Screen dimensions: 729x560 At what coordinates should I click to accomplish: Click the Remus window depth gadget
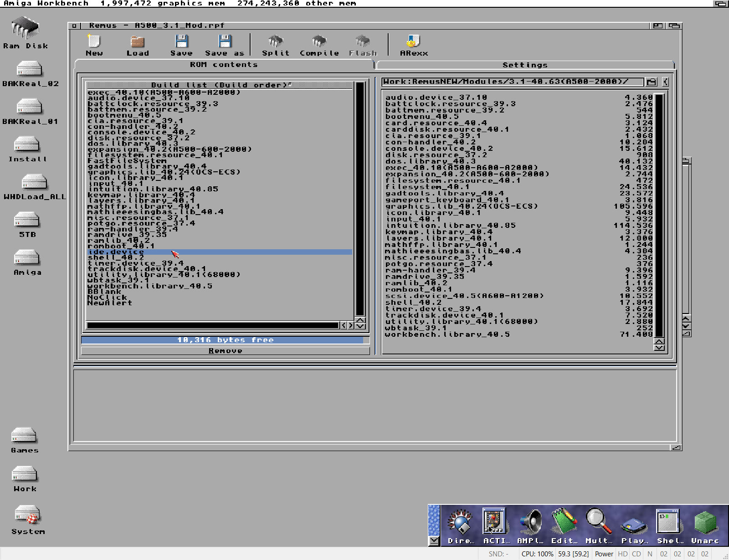coord(675,26)
